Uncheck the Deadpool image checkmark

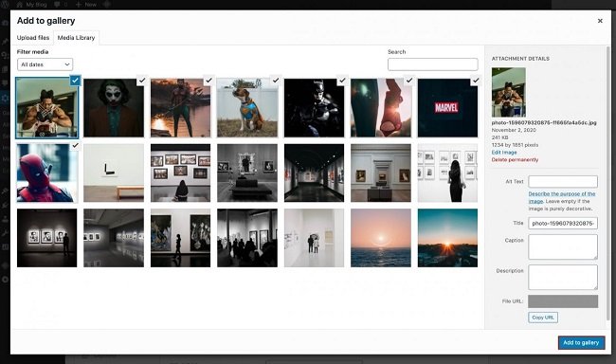coord(75,145)
